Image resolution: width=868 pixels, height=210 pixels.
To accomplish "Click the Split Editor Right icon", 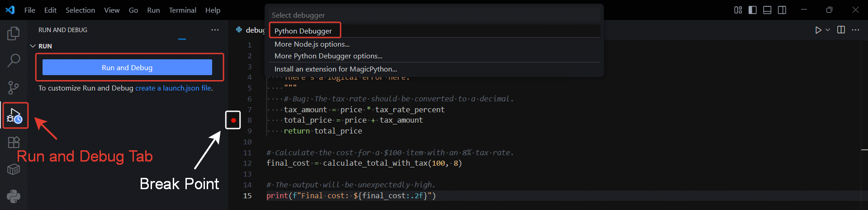I will [x=841, y=30].
